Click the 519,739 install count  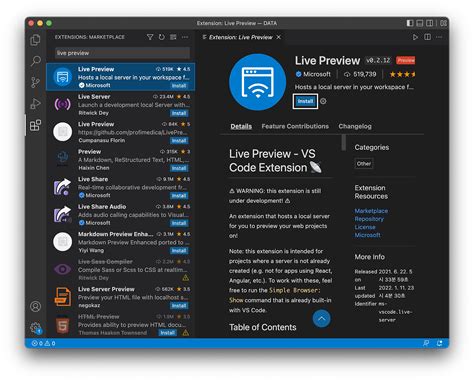365,74
